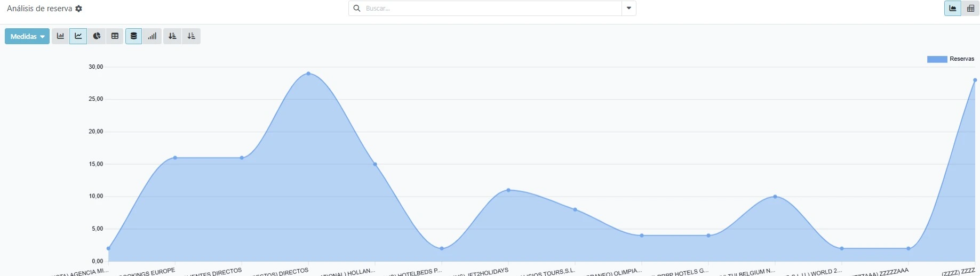Toggle the stacked chart option
This screenshot has width=980, height=276.
tap(133, 36)
